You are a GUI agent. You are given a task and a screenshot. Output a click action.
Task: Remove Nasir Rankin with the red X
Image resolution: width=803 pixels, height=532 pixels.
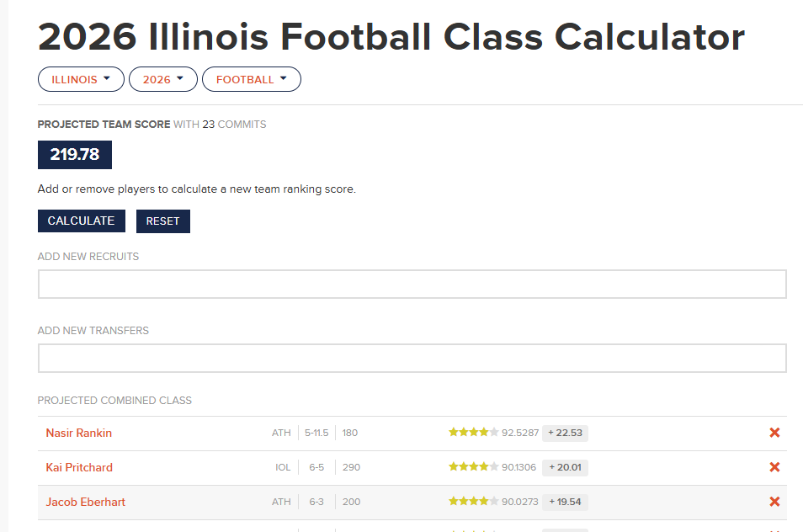[774, 433]
